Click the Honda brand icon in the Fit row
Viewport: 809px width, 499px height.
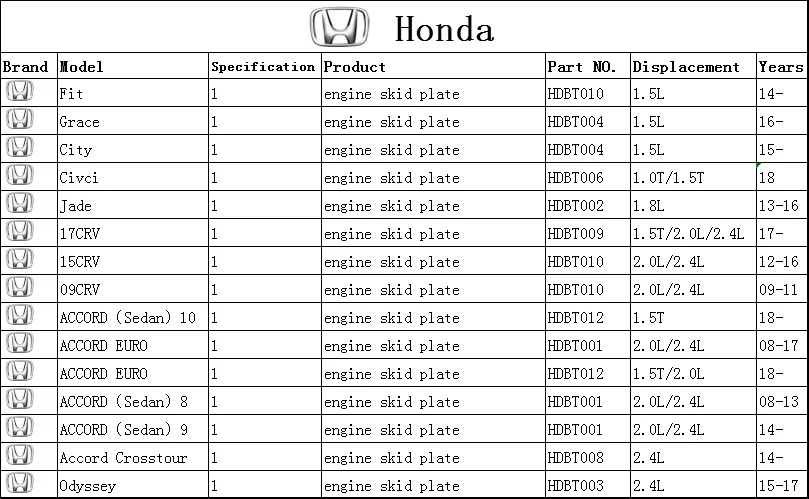coord(19,92)
